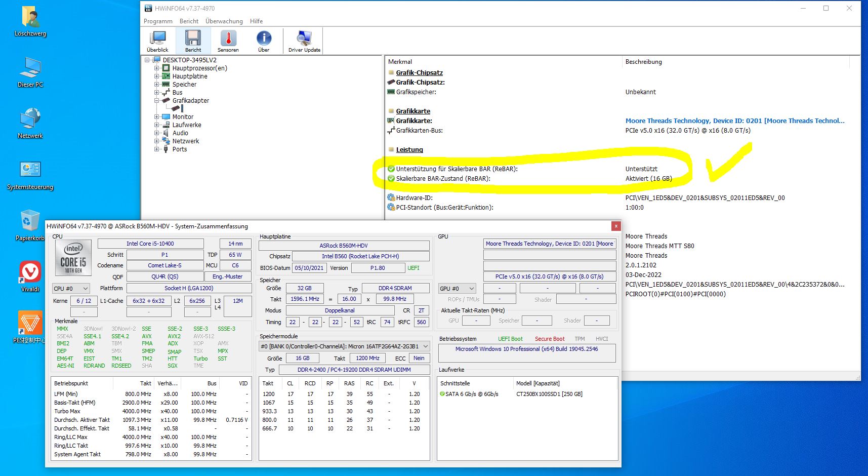Open the Sensoren thermometer tool
868x476 pixels.
(x=228, y=41)
